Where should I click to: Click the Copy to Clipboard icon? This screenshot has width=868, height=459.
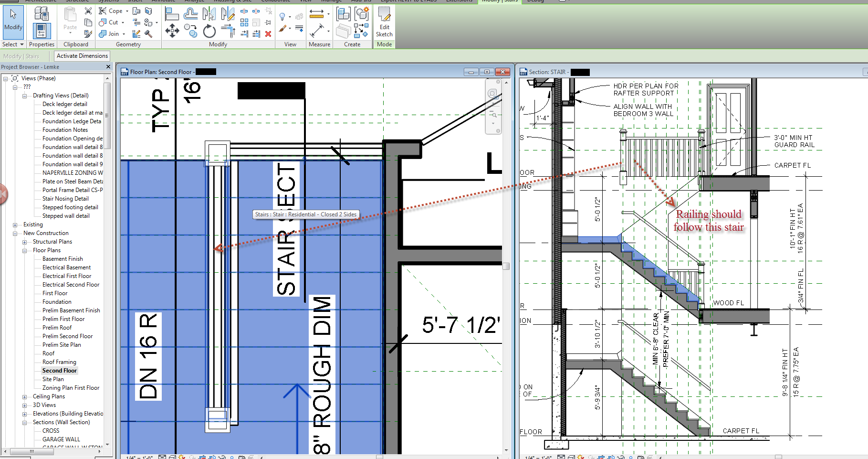click(88, 22)
